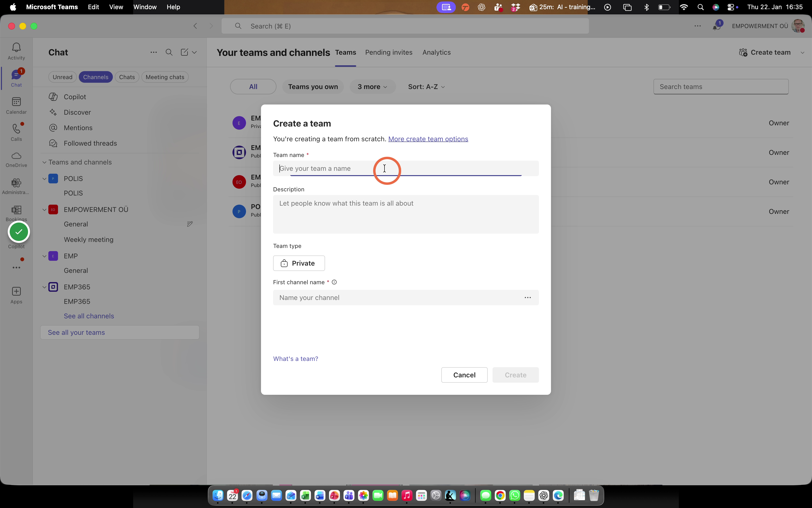Open Calls in the left rail
Screen dimensions: 812x508
point(16,132)
